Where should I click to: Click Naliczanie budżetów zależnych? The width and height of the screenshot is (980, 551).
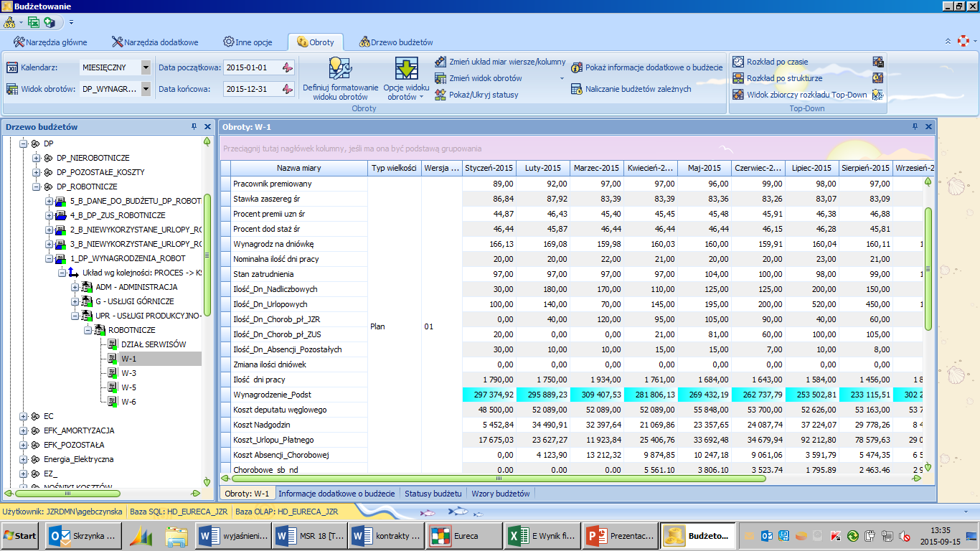click(x=631, y=89)
